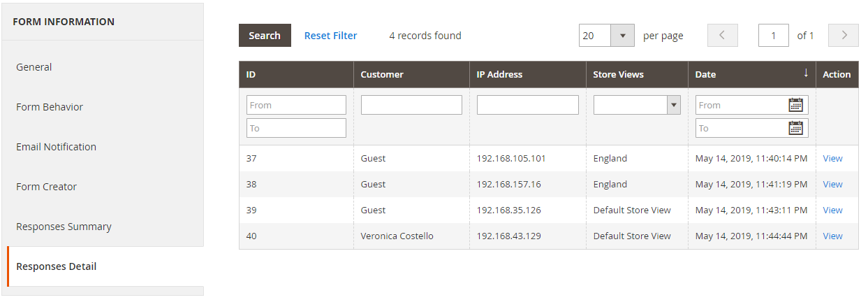Open the Email Notification tab
This screenshot has width=868, height=300.
pyautogui.click(x=56, y=147)
